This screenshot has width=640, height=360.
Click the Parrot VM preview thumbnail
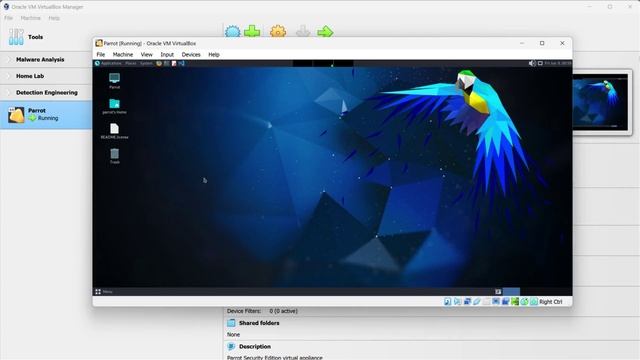(600, 102)
